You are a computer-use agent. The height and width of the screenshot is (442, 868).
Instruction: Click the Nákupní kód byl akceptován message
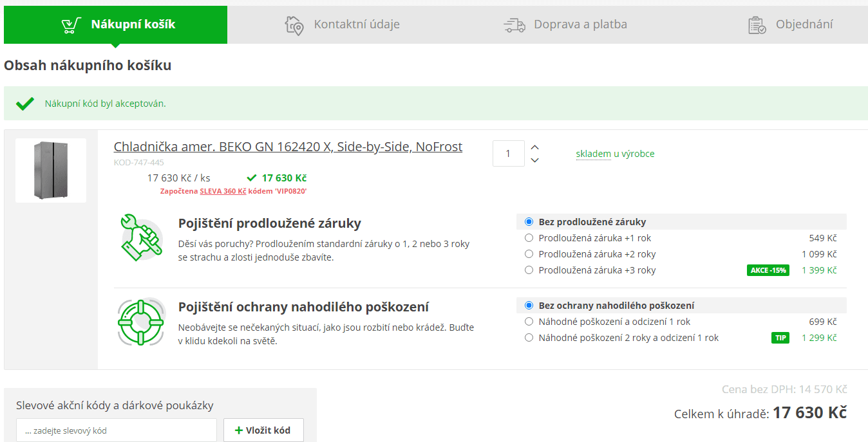[105, 104]
